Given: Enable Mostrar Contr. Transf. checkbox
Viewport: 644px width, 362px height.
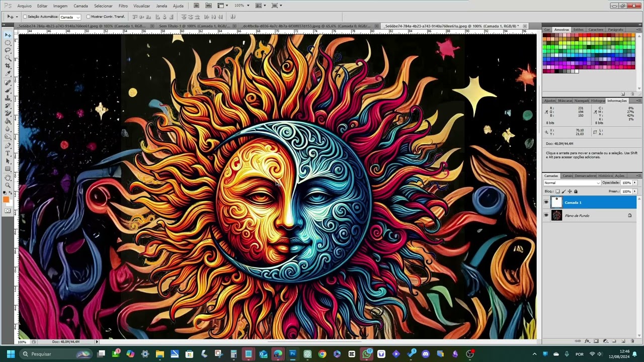Looking at the screenshot, I should [89, 17].
